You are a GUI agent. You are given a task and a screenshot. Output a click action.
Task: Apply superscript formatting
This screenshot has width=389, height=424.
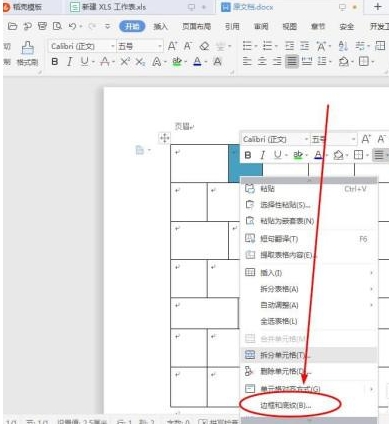[x=125, y=61]
